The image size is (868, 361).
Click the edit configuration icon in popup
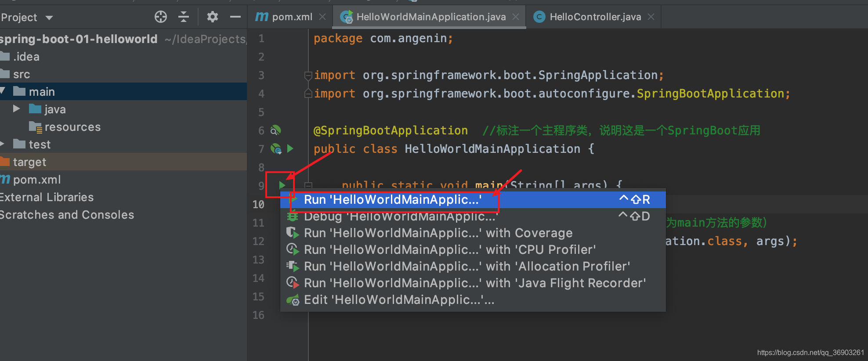(293, 300)
